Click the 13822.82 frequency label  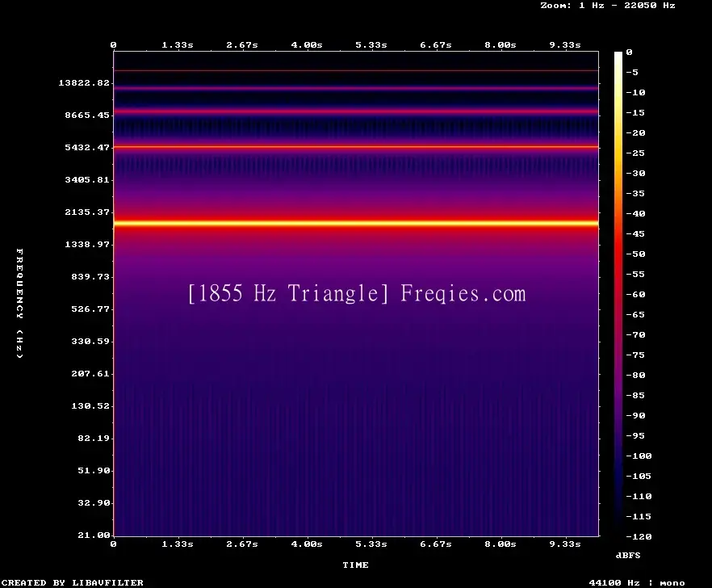coord(84,82)
